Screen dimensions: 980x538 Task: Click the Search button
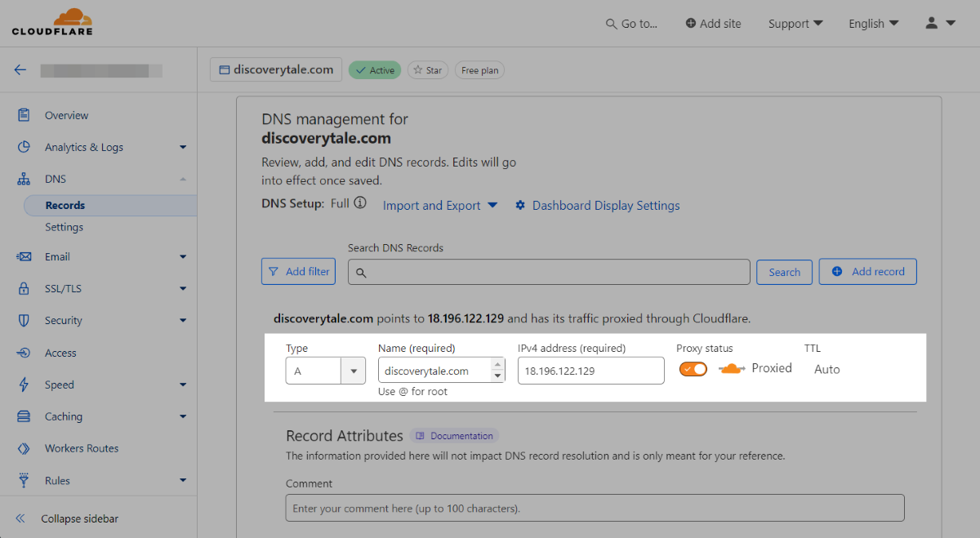coord(785,272)
